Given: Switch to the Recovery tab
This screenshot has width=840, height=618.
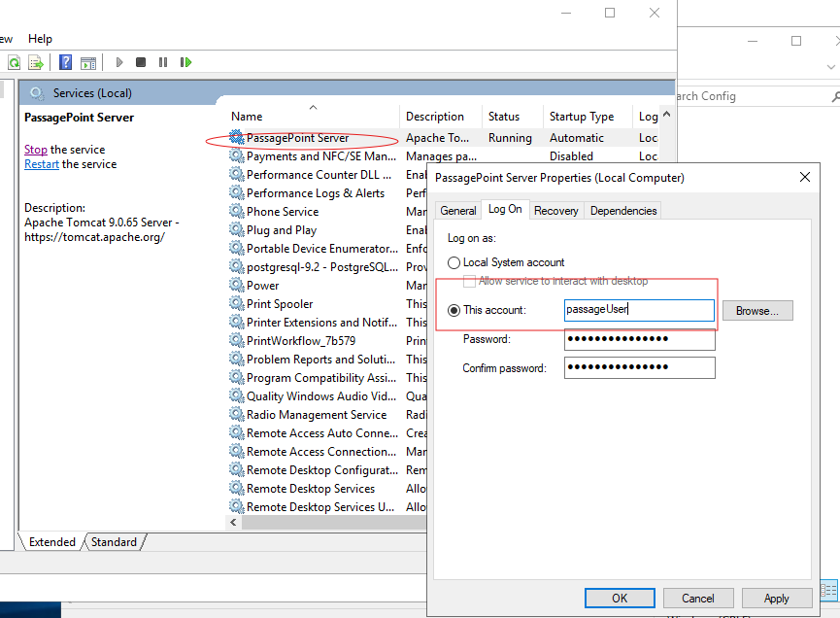Looking at the screenshot, I should point(555,211).
